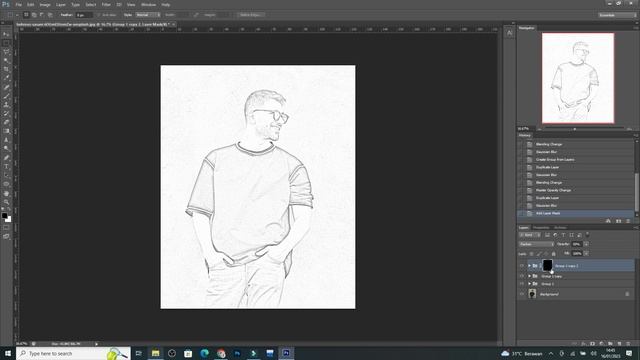Open the Image menu

[45, 4]
